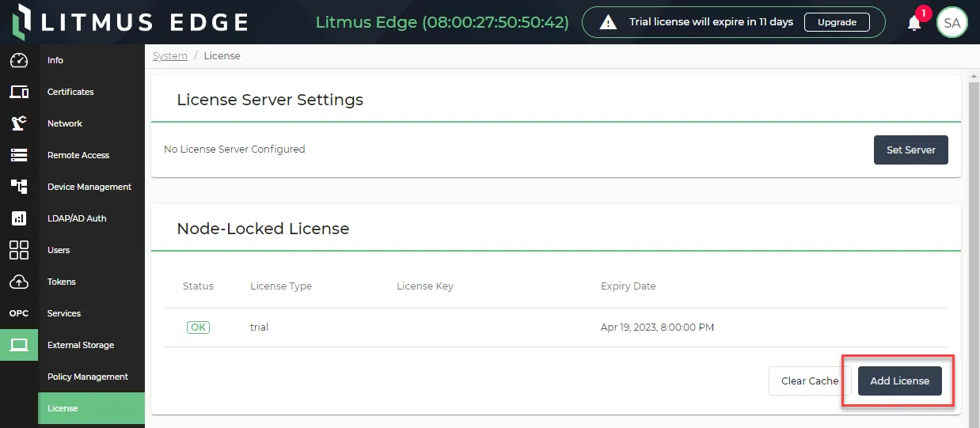Open the devices monitor icon in sidebar
The width and height of the screenshot is (980, 428).
pyautogui.click(x=19, y=92)
